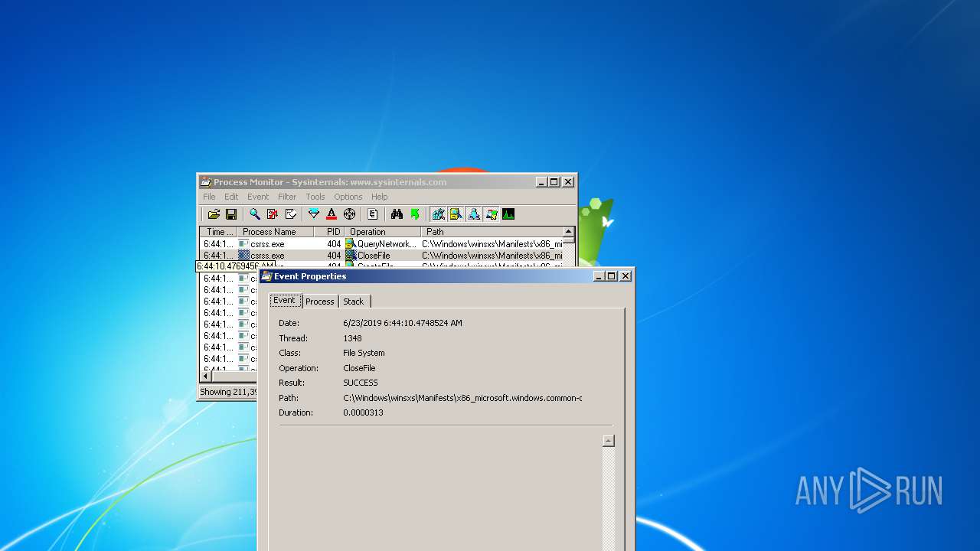
Task: Click the Include Process From Window target icon
Action: tap(349, 214)
